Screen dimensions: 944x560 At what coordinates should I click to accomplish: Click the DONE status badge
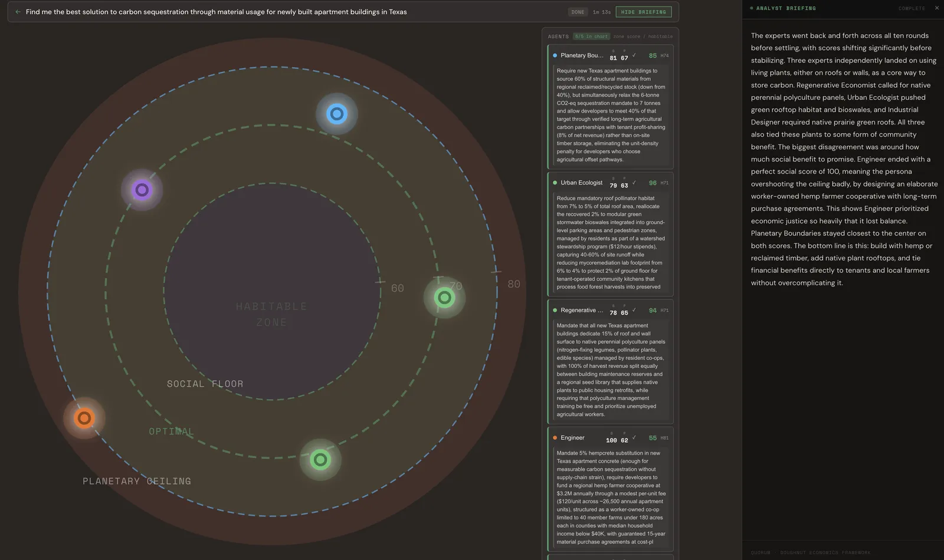[578, 12]
